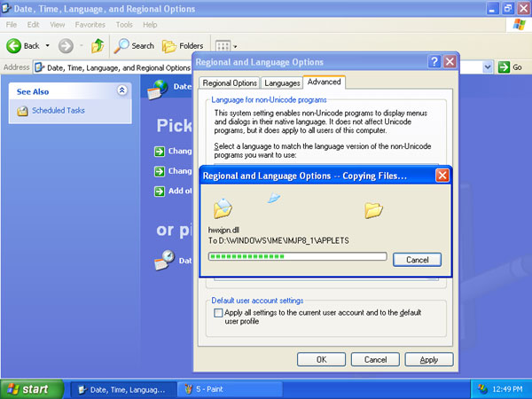This screenshot has width=532, height=399.
Task: Expand the Address bar dropdown
Action: pos(488,66)
